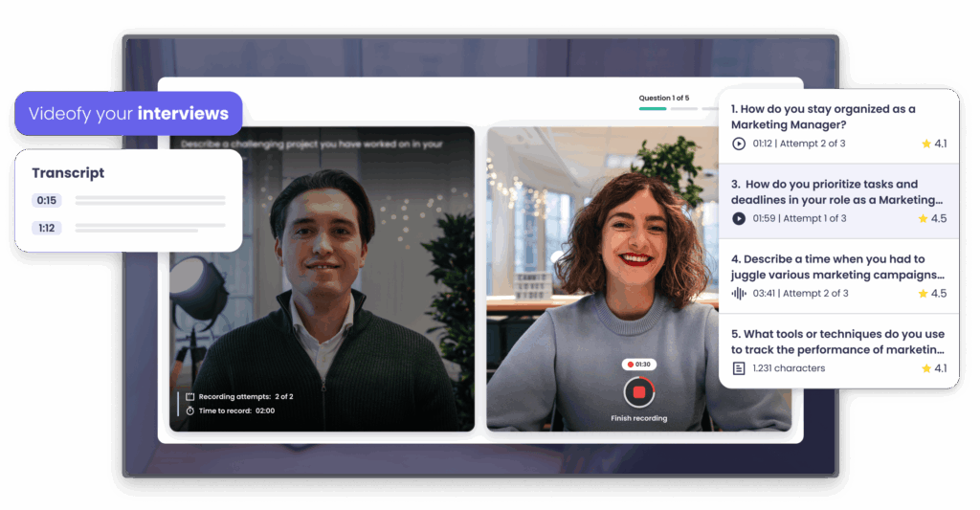Click the Transcript heading

[x=68, y=173]
